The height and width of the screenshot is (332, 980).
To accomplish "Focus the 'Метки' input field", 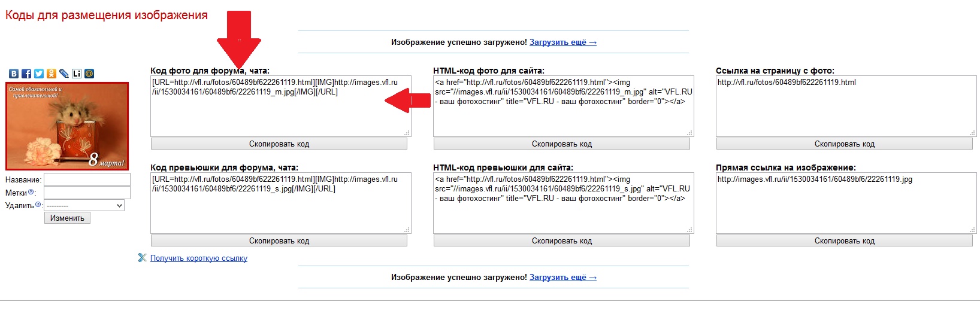I will pyautogui.click(x=87, y=193).
